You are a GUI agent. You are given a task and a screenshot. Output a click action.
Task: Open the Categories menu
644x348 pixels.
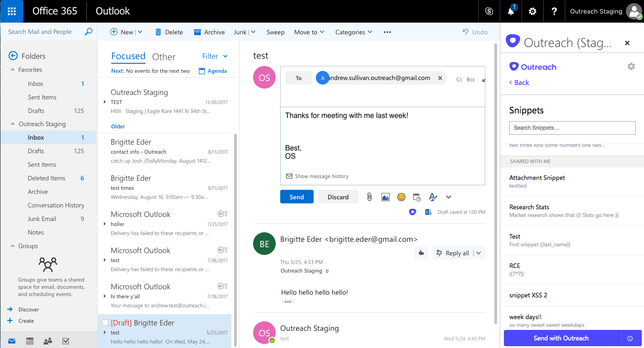tap(353, 32)
